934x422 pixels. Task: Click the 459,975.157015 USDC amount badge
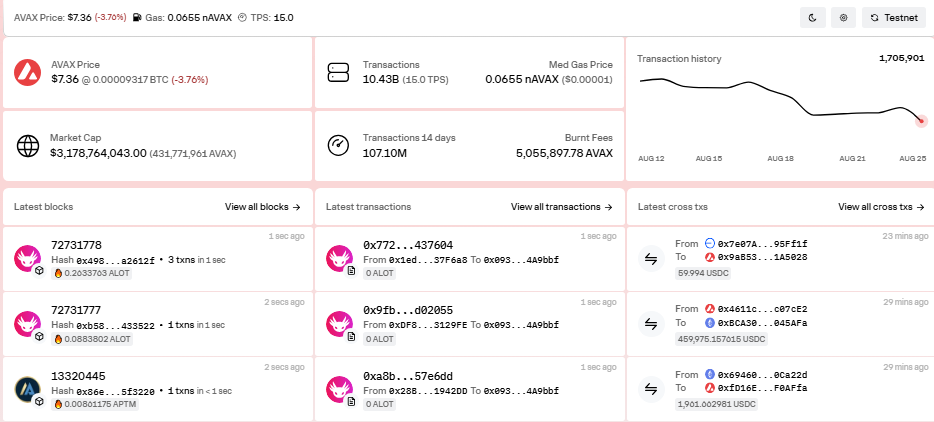(x=721, y=339)
